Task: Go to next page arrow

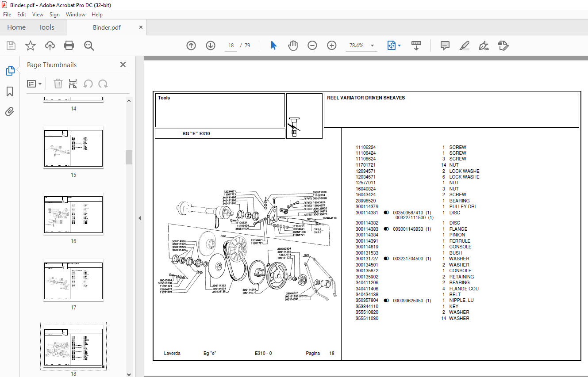Action: [x=210, y=46]
